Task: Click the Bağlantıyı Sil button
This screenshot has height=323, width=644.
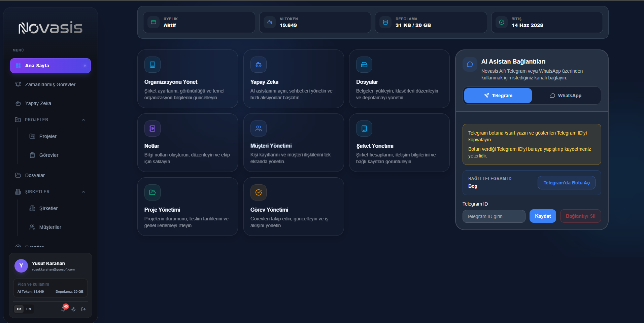Action: 580,216
